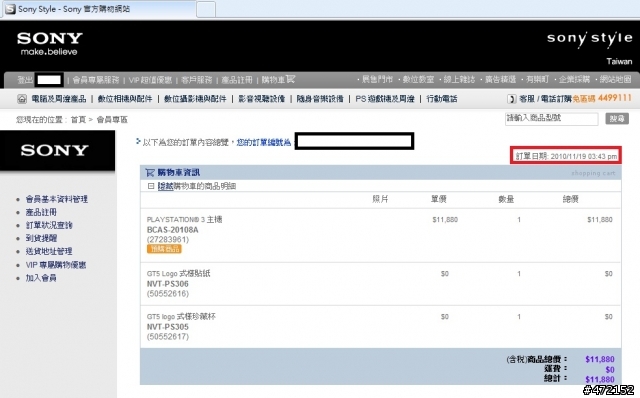Open 會員專屬服務 in the top menu

96,80
